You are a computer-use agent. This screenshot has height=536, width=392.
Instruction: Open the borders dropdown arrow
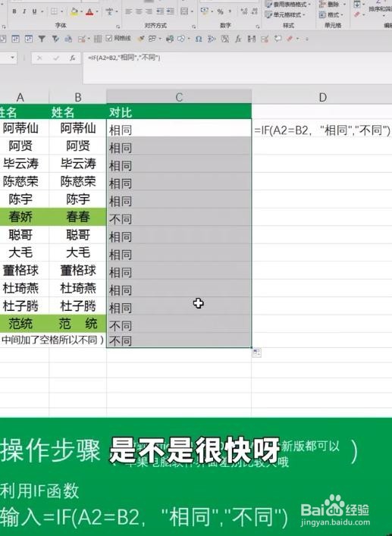62,12
